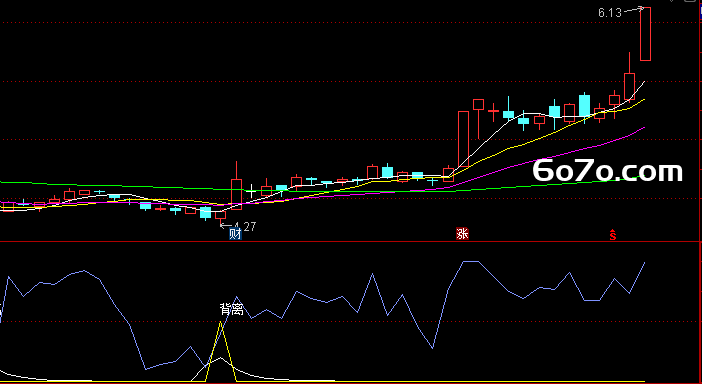Viewport: 702px width, 384px height.
Task: Select the tallest red candlestick near 6.13
Action: (x=645, y=34)
